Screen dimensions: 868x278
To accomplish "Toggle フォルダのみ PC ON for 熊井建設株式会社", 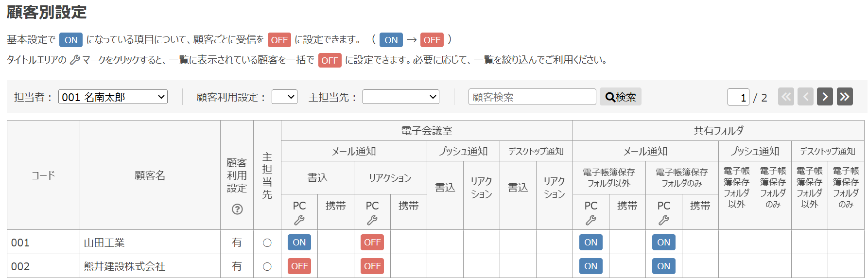I will (664, 266).
